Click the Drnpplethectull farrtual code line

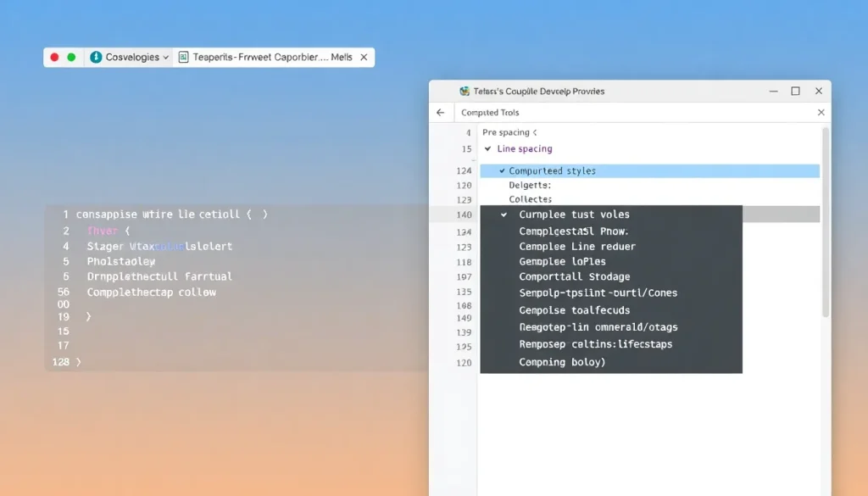[159, 276]
